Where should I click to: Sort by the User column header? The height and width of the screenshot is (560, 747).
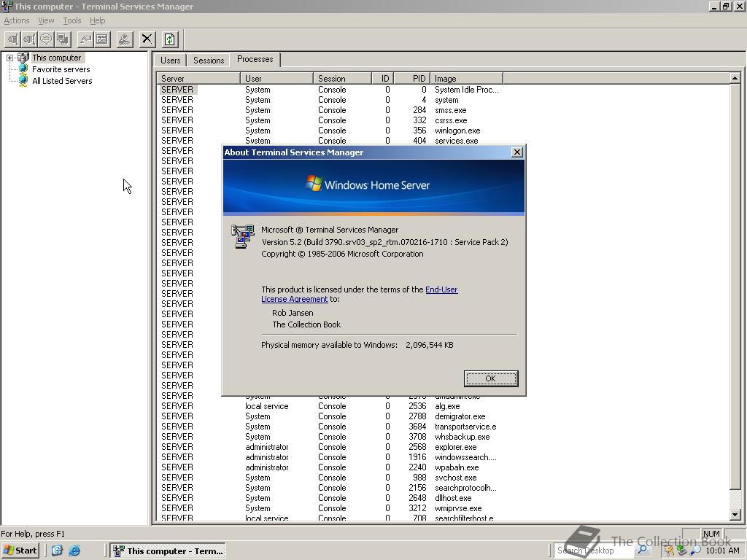pos(276,79)
